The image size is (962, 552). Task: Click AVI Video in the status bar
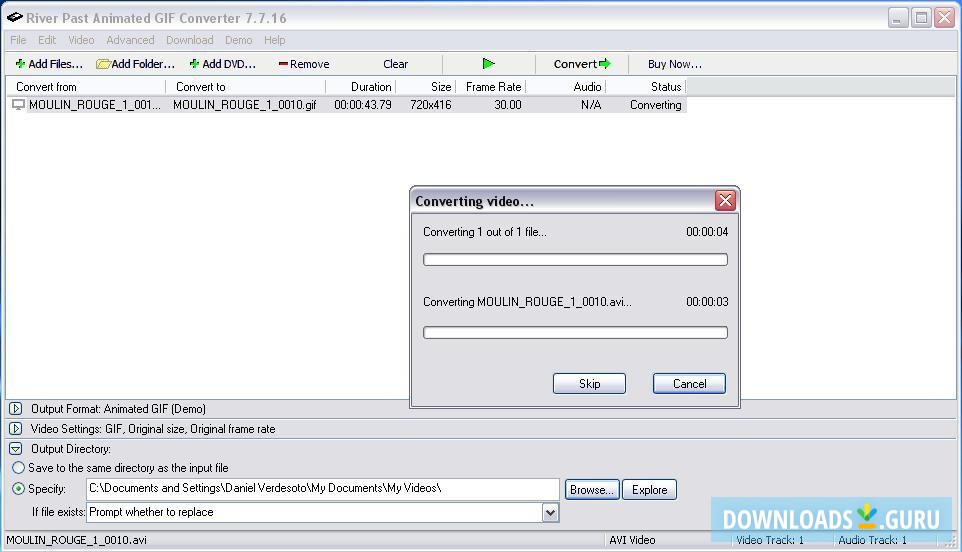click(632, 540)
